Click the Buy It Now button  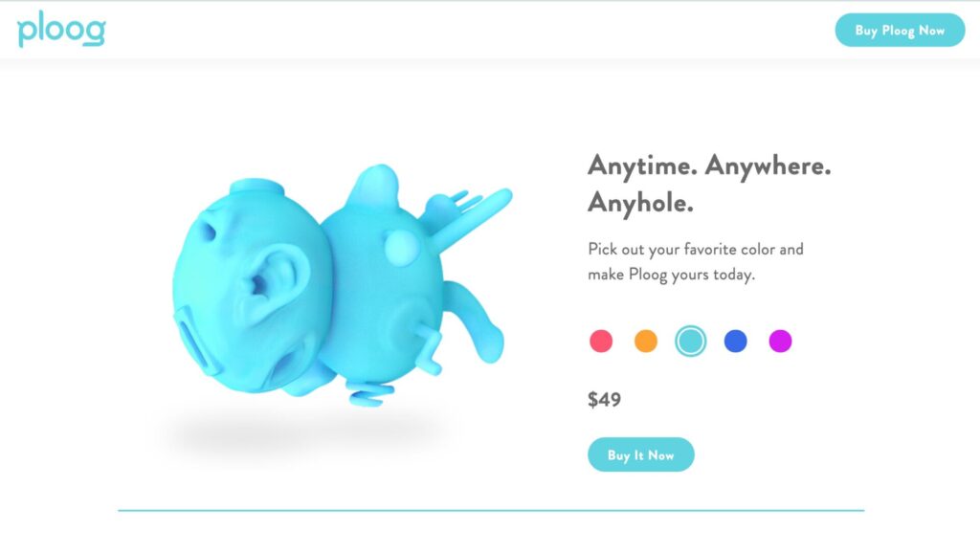tap(640, 454)
